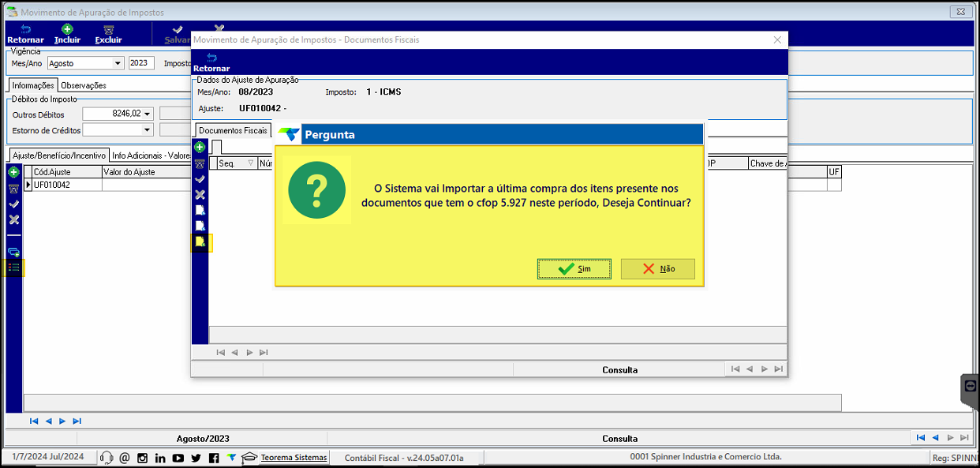980x468 pixels.
Task: Go to next record in the main grid navigator
Action: click(62, 421)
